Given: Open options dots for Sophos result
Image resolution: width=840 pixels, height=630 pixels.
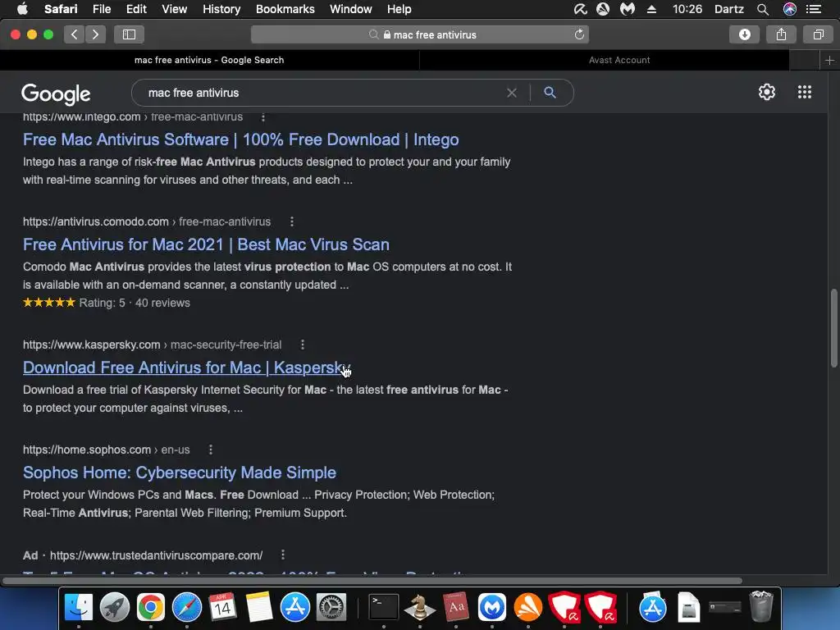Looking at the screenshot, I should pos(211,450).
